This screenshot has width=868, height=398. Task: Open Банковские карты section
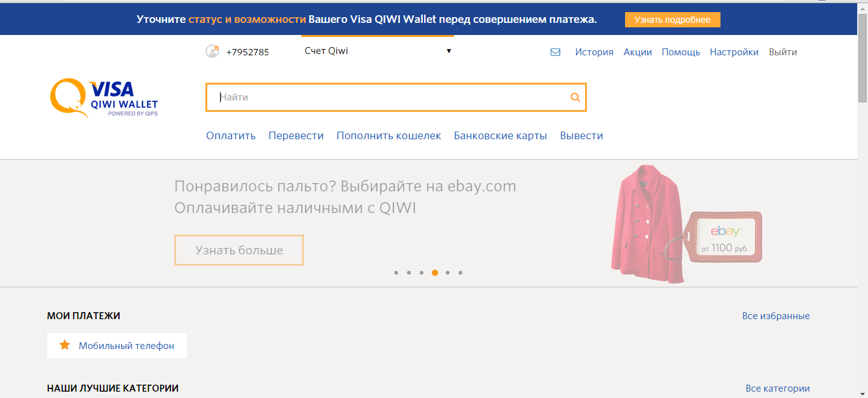click(x=500, y=135)
